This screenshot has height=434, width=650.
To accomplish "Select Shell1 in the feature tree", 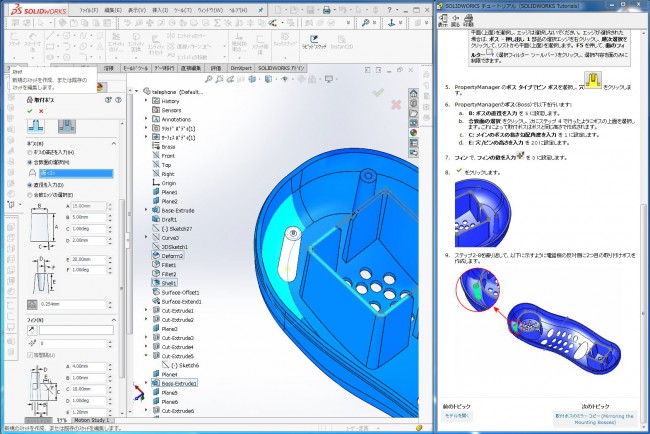I will (165, 283).
